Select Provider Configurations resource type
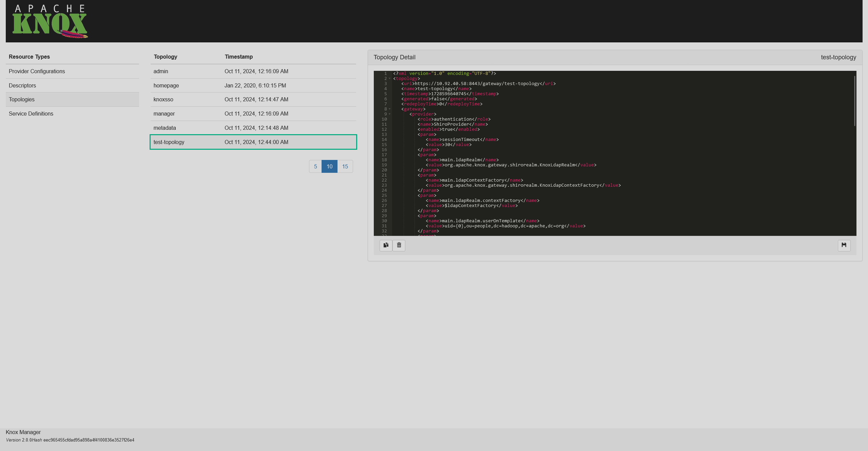Image resolution: width=868 pixels, height=451 pixels. [x=37, y=71]
